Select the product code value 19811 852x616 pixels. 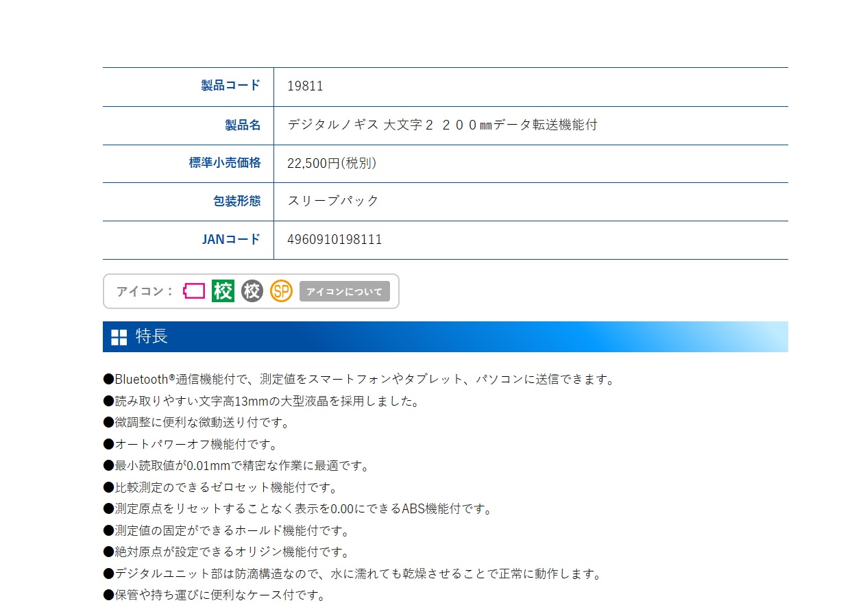coord(306,86)
